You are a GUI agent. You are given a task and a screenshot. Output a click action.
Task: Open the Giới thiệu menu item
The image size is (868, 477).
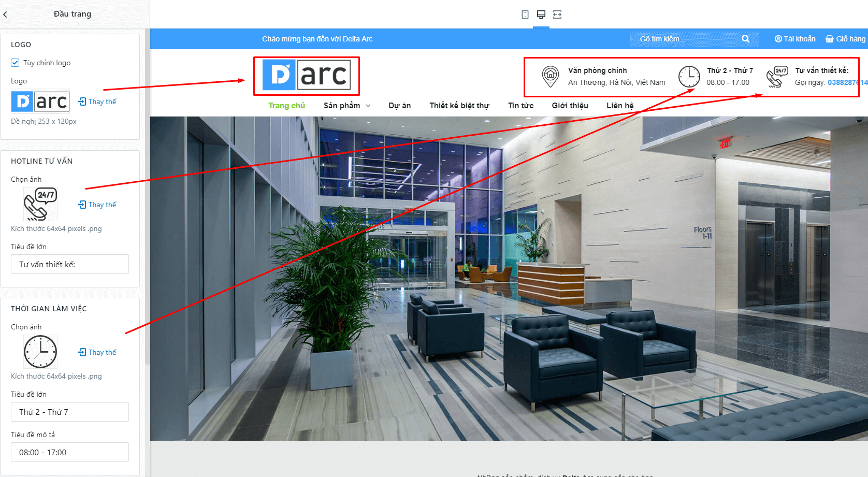(x=570, y=106)
